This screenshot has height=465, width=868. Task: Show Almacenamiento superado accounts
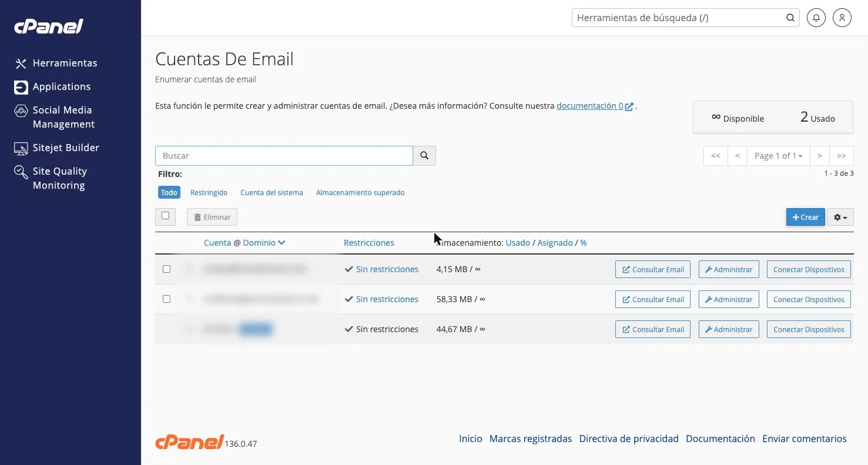pyautogui.click(x=360, y=192)
